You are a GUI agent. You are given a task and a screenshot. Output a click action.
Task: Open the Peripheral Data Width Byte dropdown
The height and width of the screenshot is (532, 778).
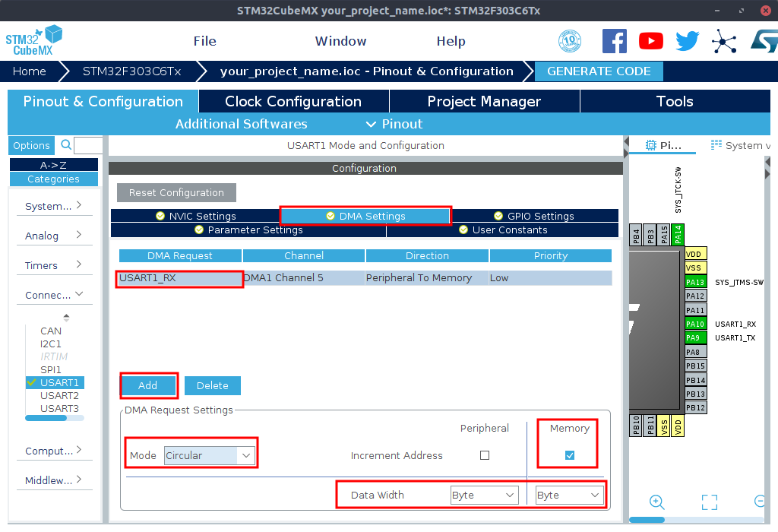(x=484, y=495)
